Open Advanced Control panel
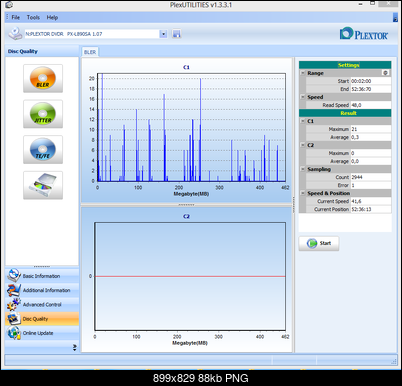The image size is (402, 386). point(42,304)
